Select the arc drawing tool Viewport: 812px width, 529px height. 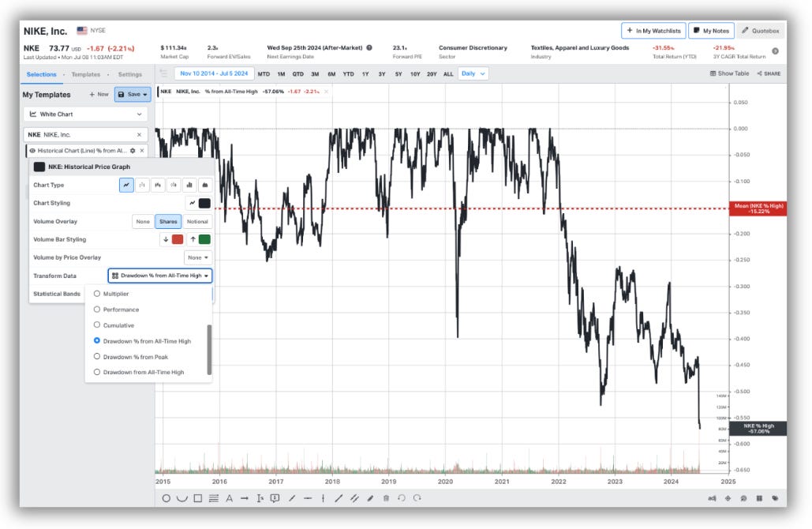(181, 498)
